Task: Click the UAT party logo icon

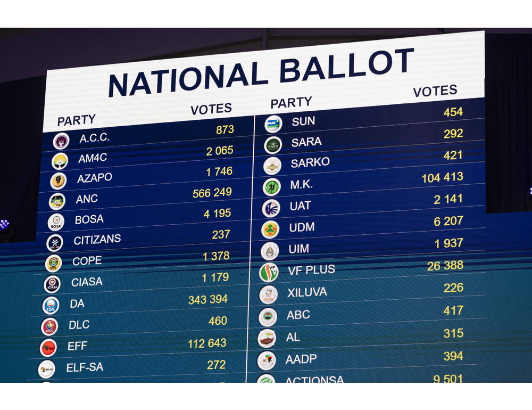Action: pos(271,208)
